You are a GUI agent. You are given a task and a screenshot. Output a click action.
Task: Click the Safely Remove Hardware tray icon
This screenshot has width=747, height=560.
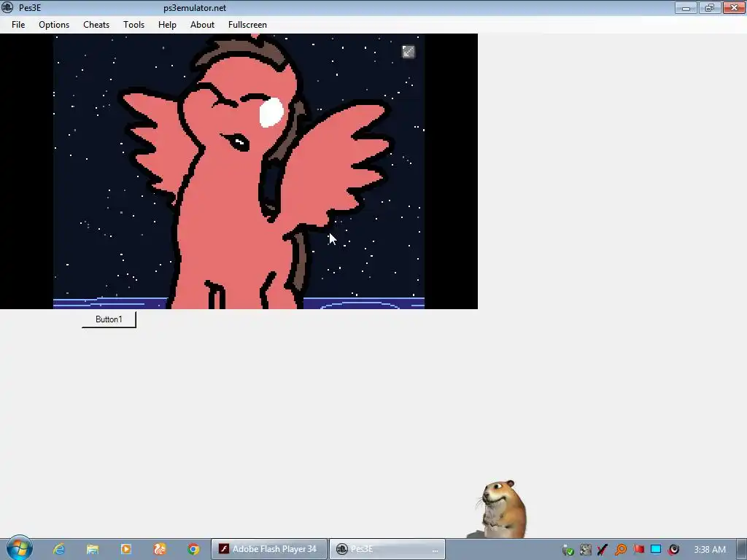(568, 550)
